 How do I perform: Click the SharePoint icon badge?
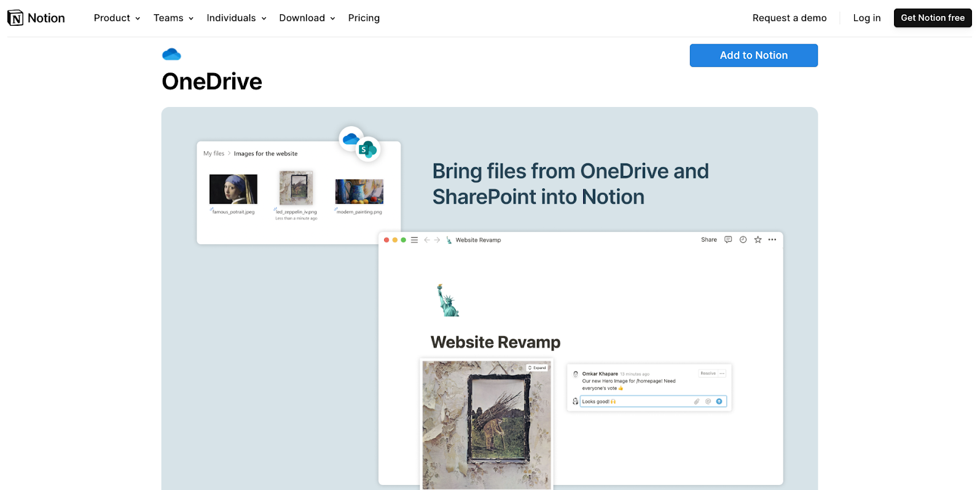tap(367, 149)
